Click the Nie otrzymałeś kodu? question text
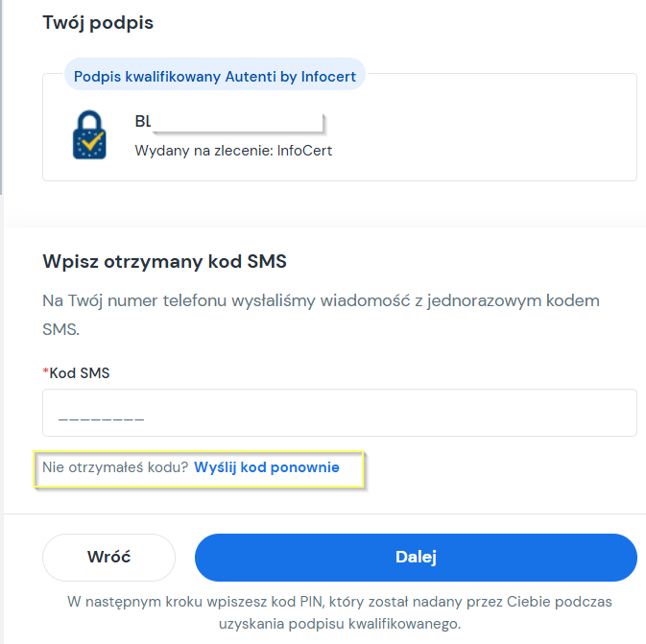646x644 pixels. [115, 467]
